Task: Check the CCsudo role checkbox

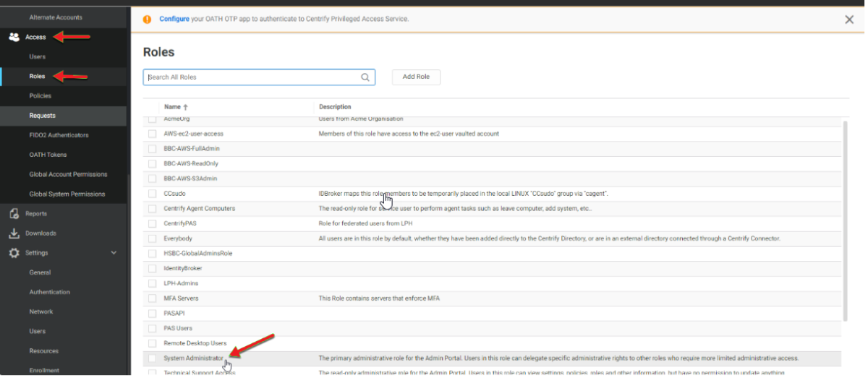Action: [152, 194]
